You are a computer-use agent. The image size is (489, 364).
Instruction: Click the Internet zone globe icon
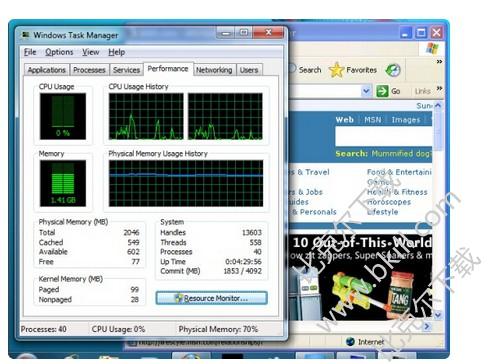[x=350, y=341]
